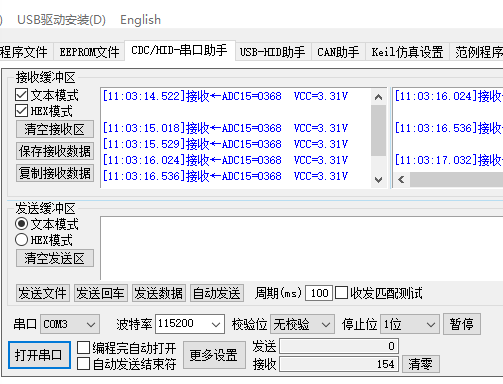Screen dimensions: 503x384
Task: Click the receive area scroll up arrow
Action: (378, 97)
